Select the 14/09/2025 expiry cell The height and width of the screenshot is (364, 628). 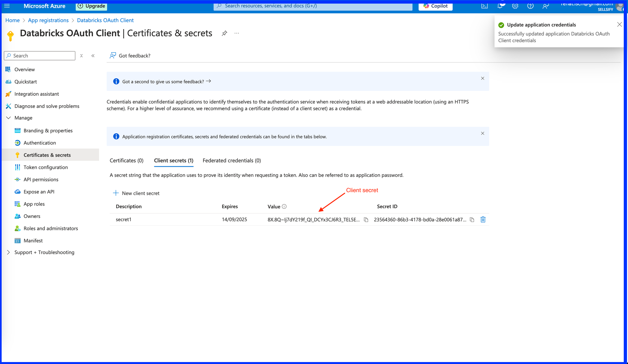[234, 220]
